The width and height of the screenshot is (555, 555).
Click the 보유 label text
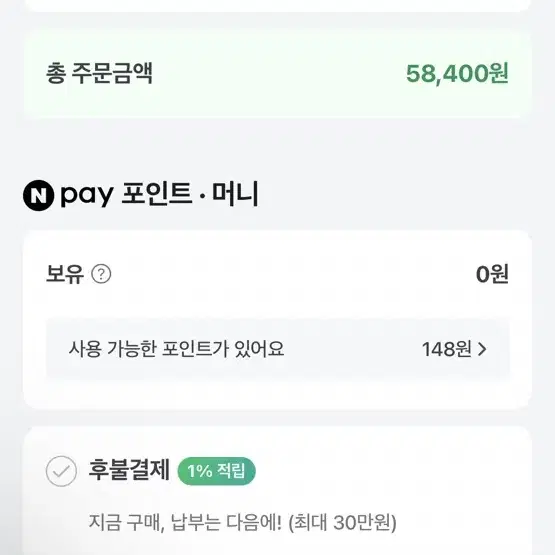coord(65,274)
